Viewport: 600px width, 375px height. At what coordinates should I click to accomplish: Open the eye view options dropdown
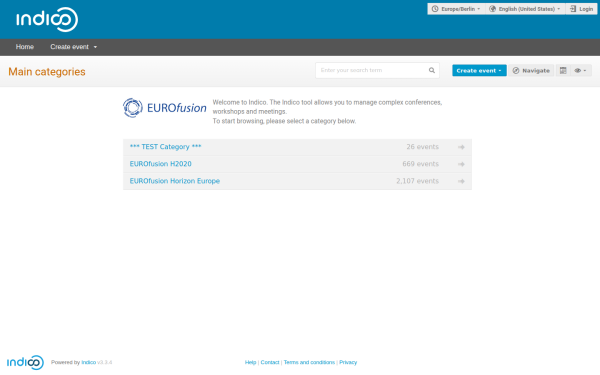pos(580,70)
